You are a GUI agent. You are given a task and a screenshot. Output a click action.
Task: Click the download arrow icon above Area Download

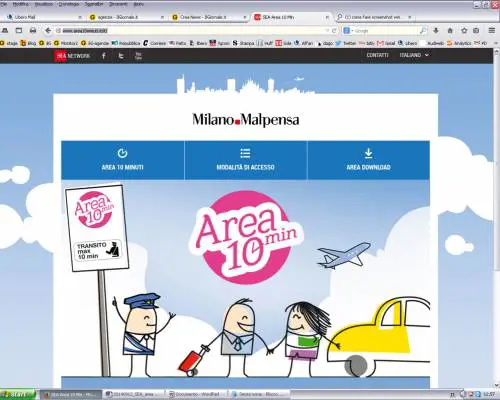pos(368,153)
